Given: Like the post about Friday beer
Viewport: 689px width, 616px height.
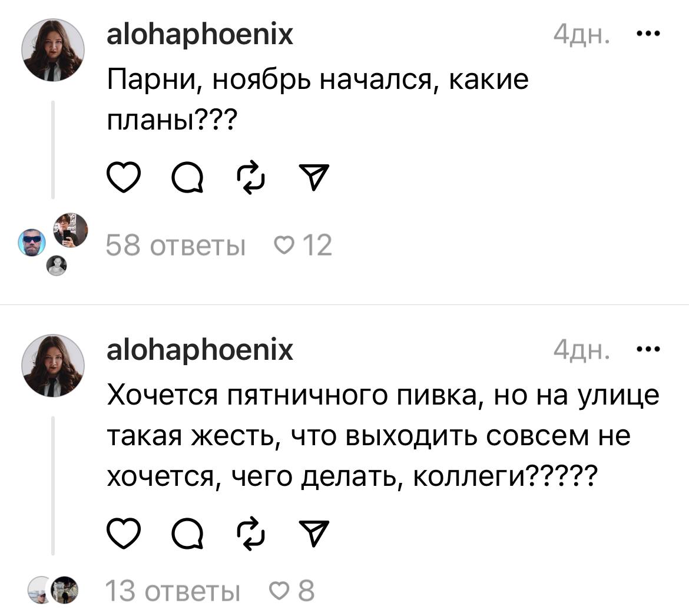Looking at the screenshot, I should click(124, 534).
